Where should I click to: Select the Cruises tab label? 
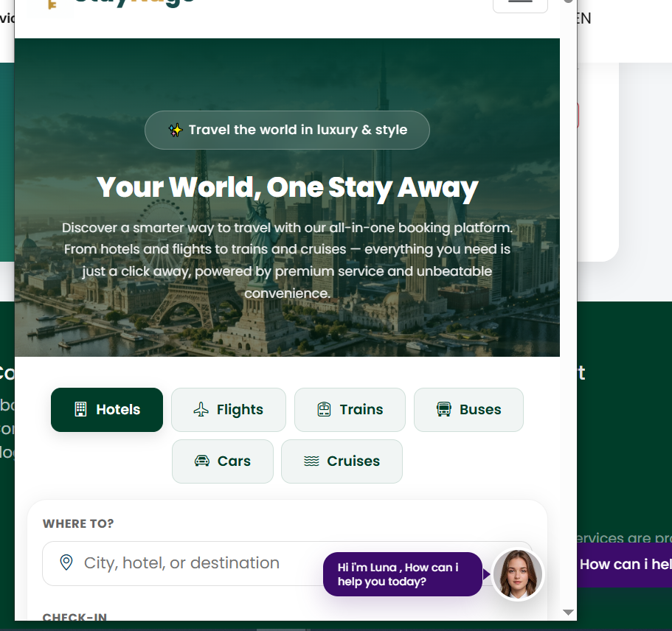(x=353, y=461)
